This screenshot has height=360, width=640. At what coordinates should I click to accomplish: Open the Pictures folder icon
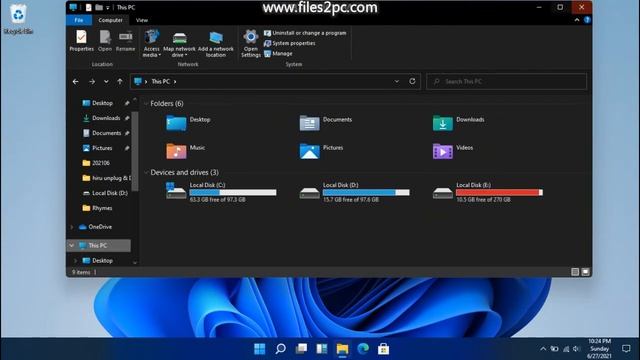309,151
